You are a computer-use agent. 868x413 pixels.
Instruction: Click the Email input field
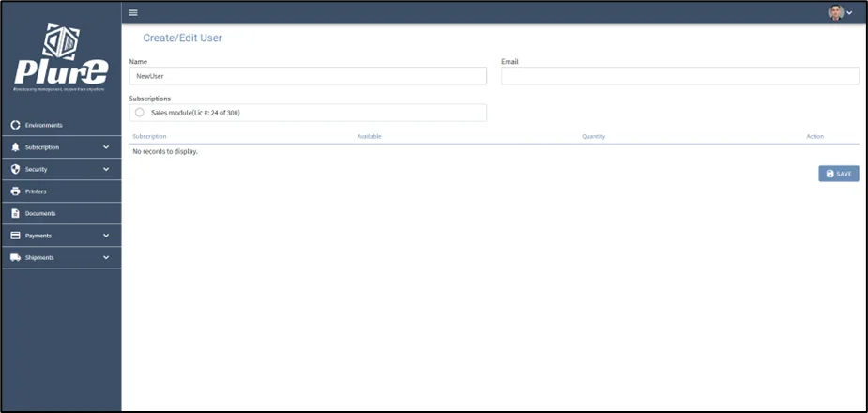679,76
